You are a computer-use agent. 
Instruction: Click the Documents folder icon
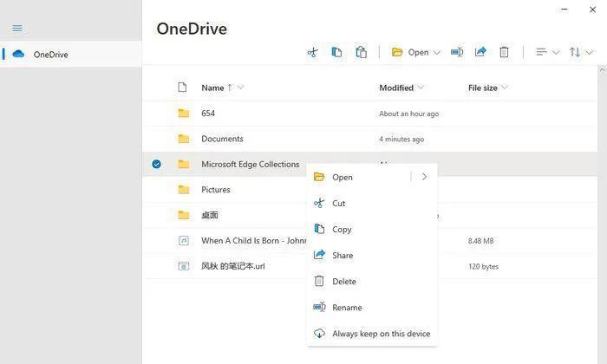point(184,139)
